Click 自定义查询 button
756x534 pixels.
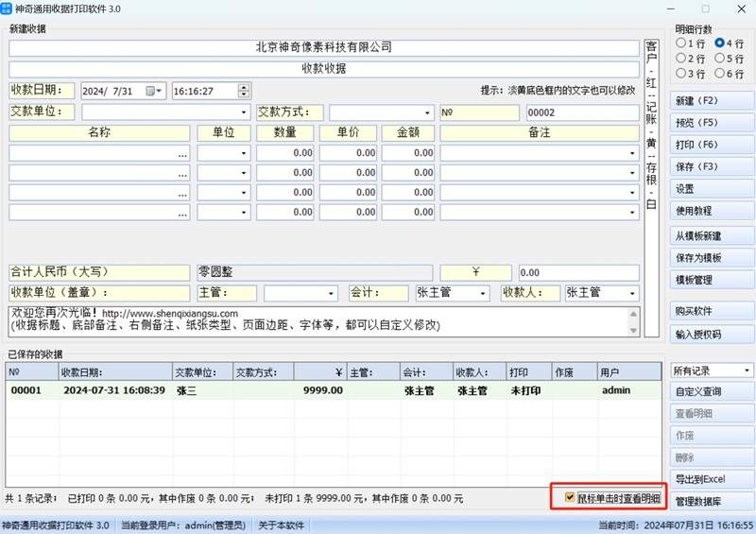point(712,391)
